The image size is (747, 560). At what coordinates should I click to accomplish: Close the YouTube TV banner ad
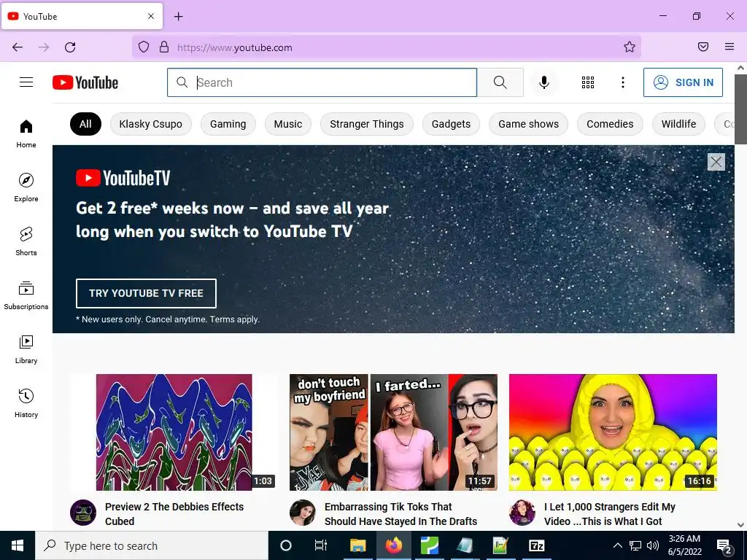(x=716, y=162)
